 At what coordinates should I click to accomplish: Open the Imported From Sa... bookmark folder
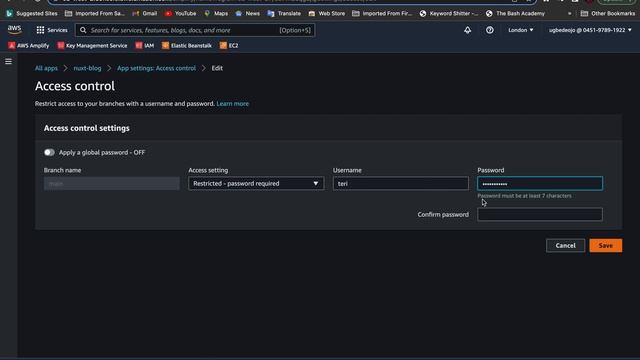click(95, 13)
